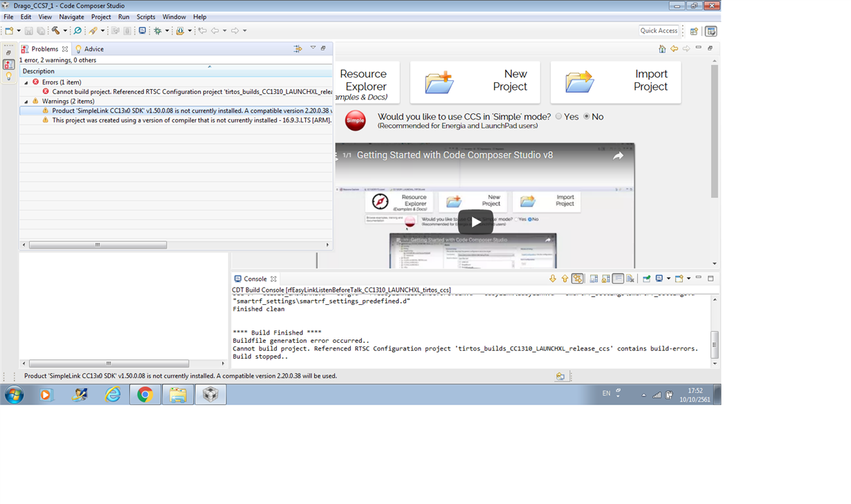
Task: Click Console Next Error down arrow
Action: pos(553,279)
